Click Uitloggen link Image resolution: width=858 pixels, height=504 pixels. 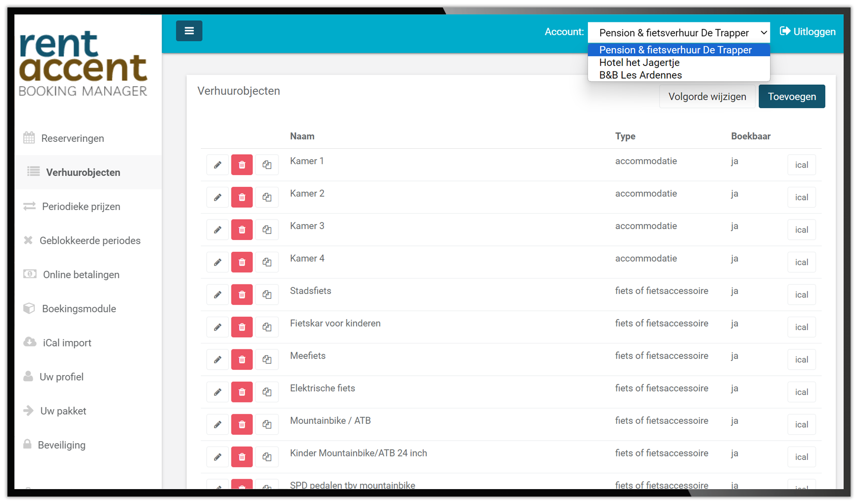tap(807, 32)
